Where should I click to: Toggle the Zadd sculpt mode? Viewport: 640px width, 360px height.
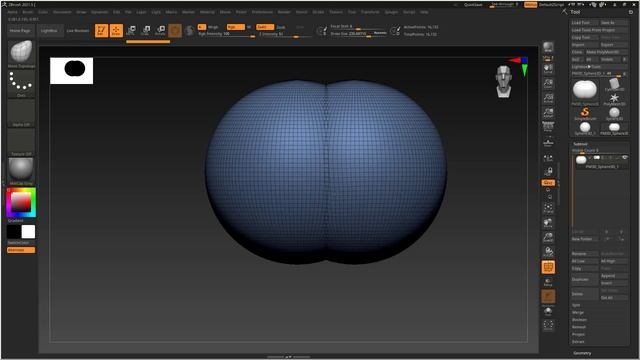coord(265,27)
